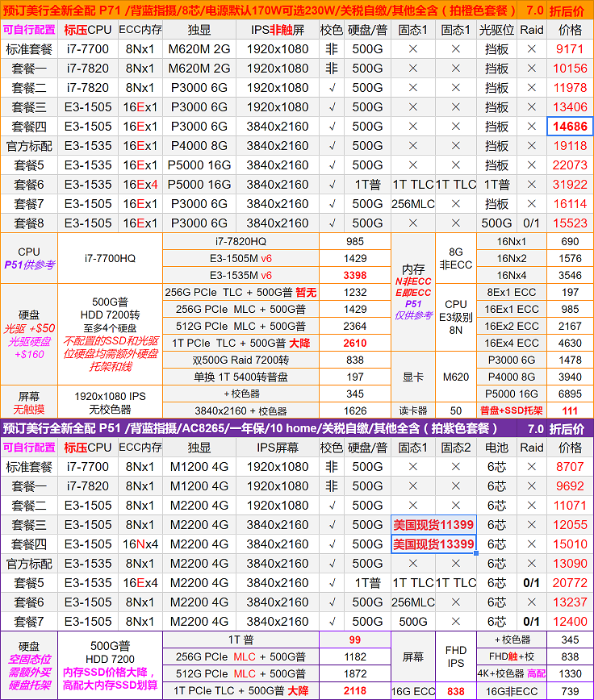Select the 1330 screen price cell
Screen dimensions: 594x700
[x=570, y=673]
